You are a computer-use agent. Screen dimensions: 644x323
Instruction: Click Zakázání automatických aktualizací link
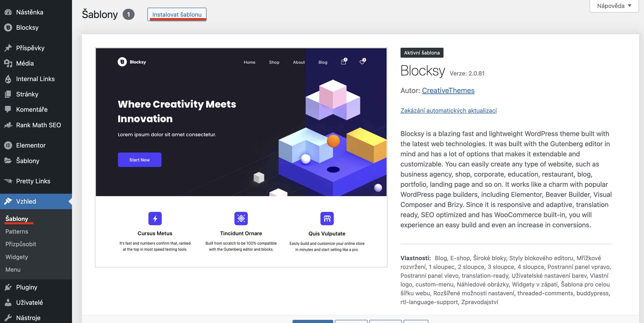(448, 110)
